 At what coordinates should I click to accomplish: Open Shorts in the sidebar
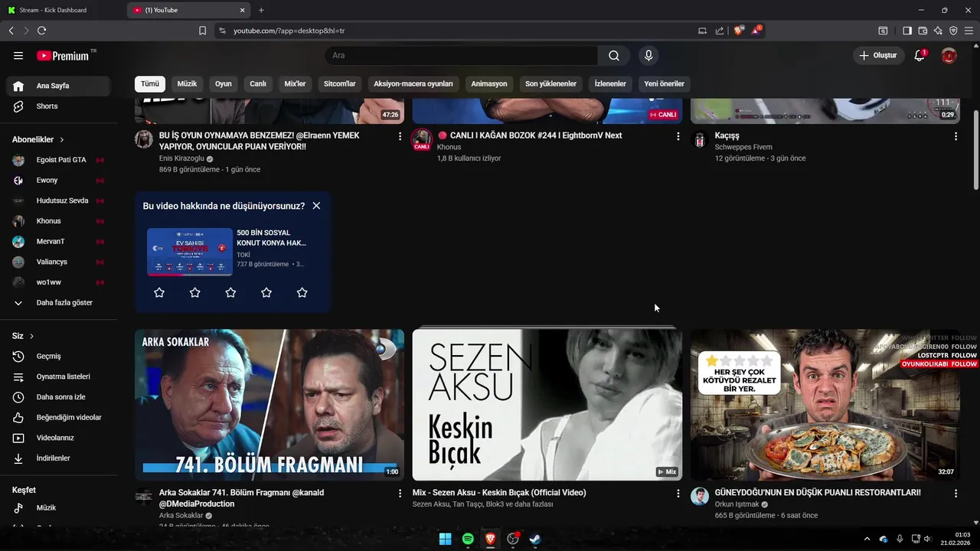pyautogui.click(x=59, y=106)
